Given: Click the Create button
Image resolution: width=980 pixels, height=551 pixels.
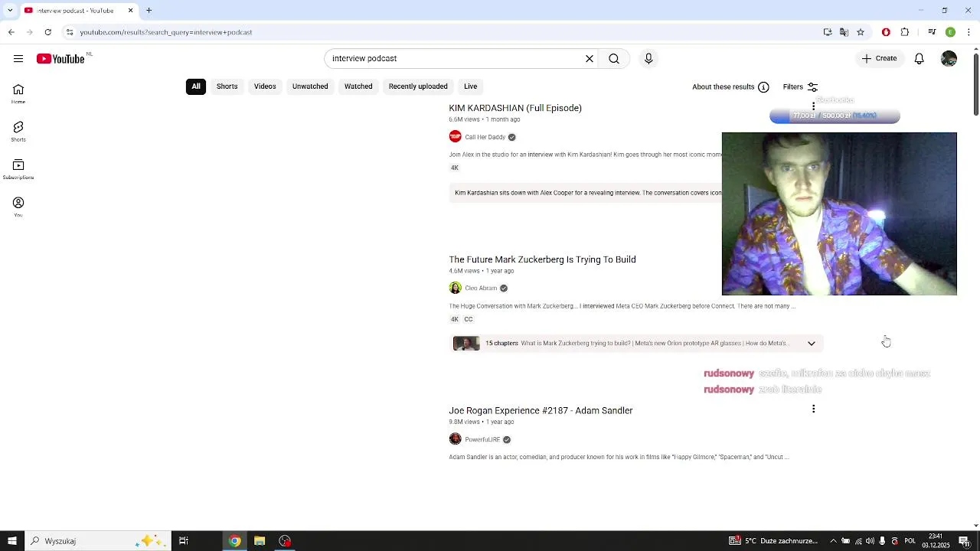Looking at the screenshot, I should pyautogui.click(x=879, y=58).
